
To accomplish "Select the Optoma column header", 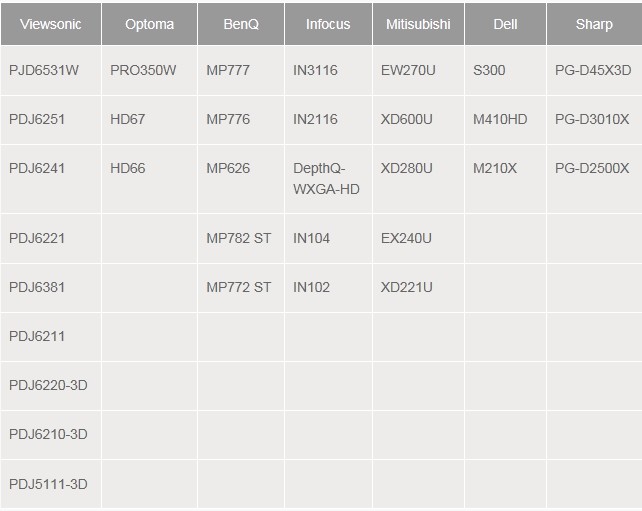I will point(149,24).
